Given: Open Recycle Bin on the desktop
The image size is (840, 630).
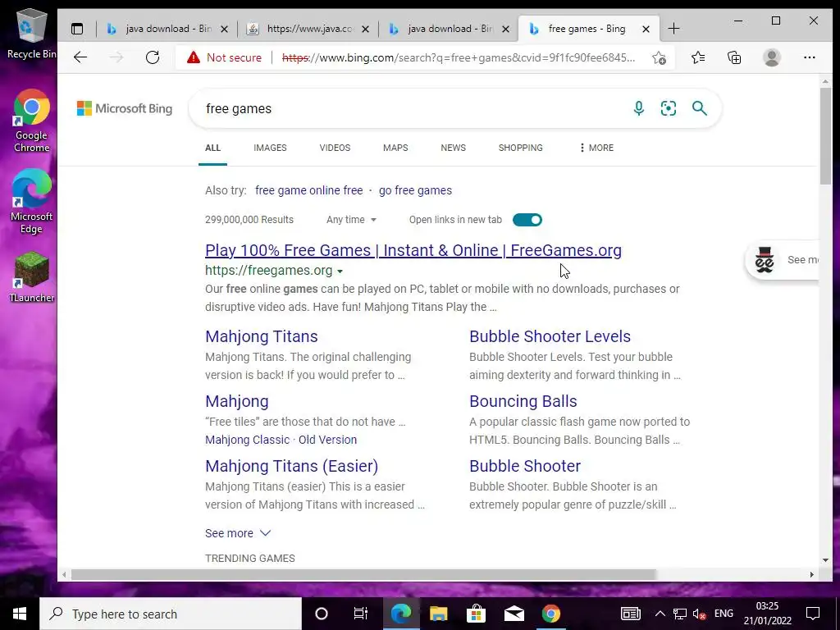Looking at the screenshot, I should pos(31,33).
